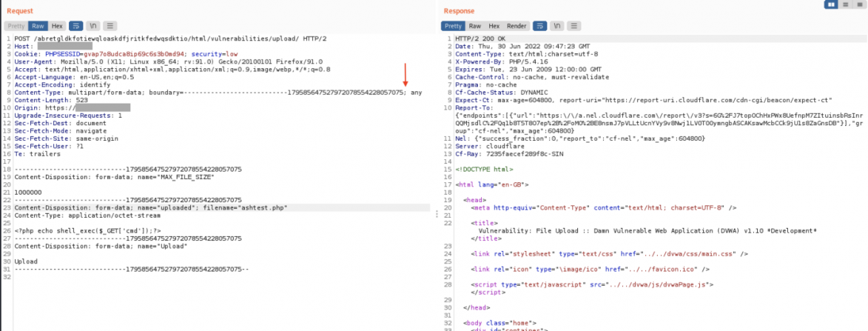
Task: Switch Request view to Raw tab
Action: point(38,25)
